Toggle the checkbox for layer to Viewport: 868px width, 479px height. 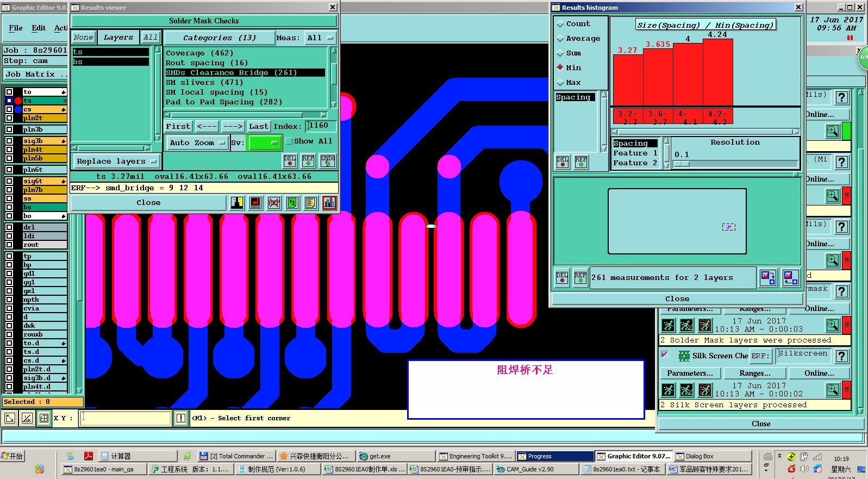[9, 92]
